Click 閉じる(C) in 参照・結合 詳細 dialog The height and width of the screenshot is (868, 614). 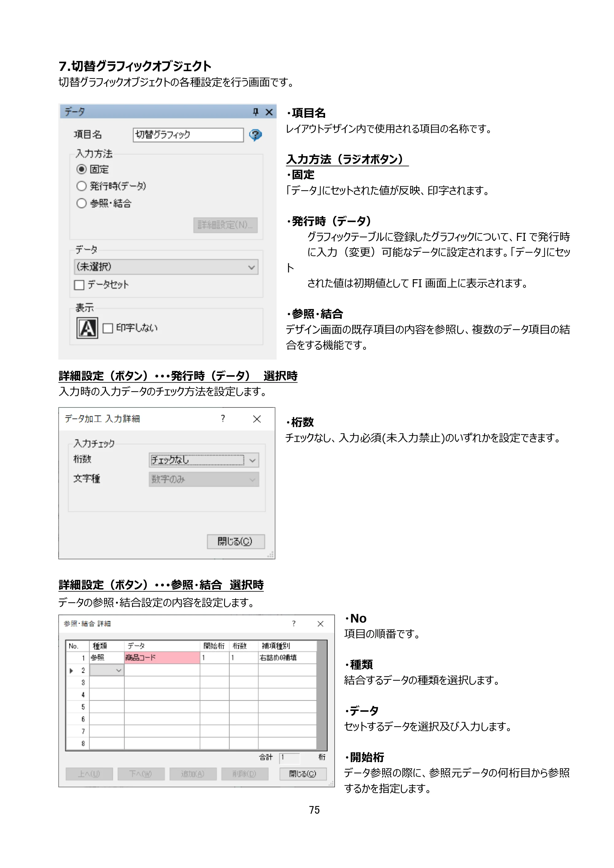point(303,774)
